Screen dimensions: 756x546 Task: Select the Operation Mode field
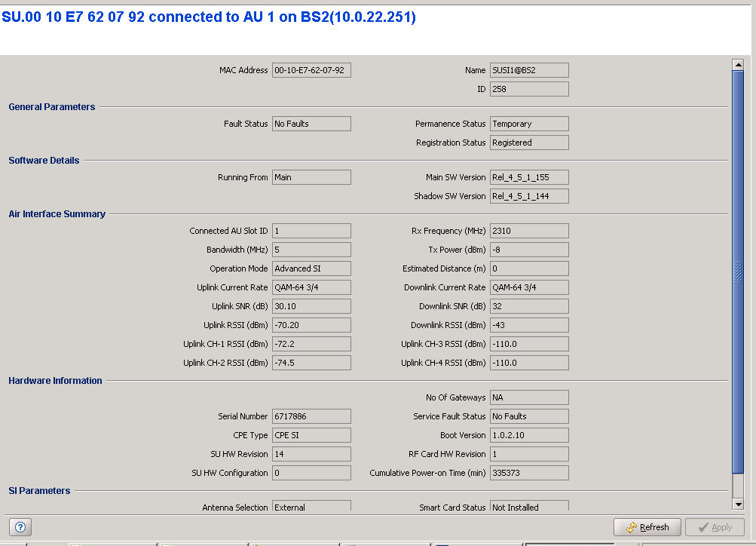(x=311, y=268)
